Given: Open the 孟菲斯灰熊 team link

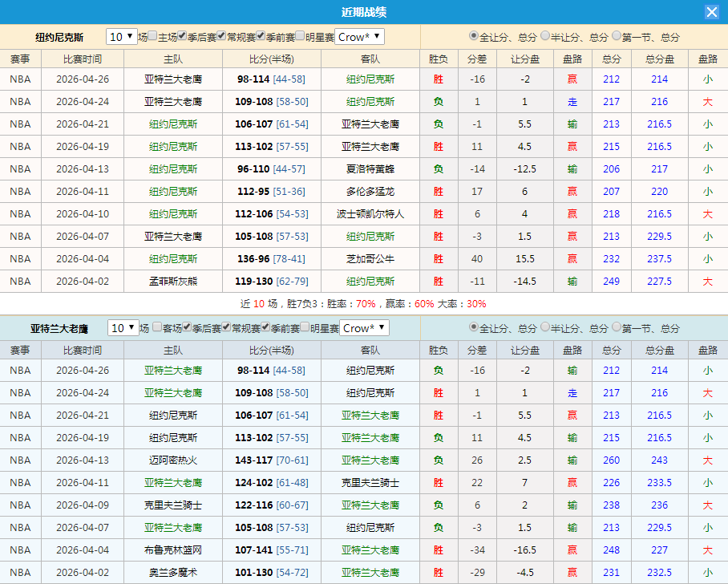Looking at the screenshot, I should point(173,281).
